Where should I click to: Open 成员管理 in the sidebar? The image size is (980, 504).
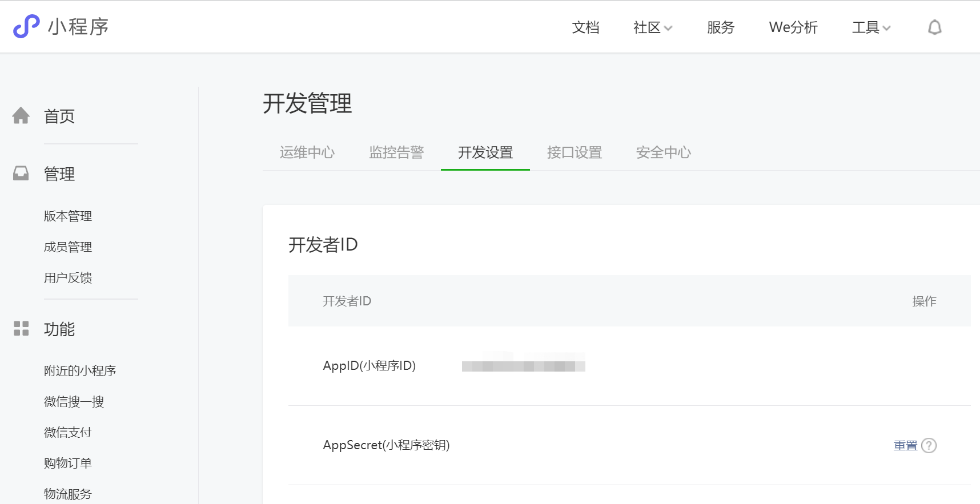click(68, 247)
